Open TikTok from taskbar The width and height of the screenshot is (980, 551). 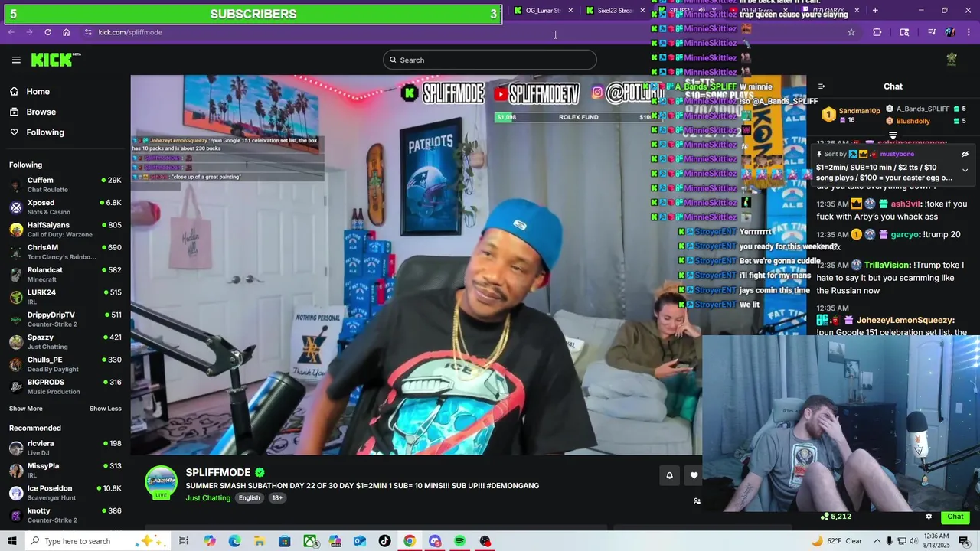pyautogui.click(x=384, y=541)
